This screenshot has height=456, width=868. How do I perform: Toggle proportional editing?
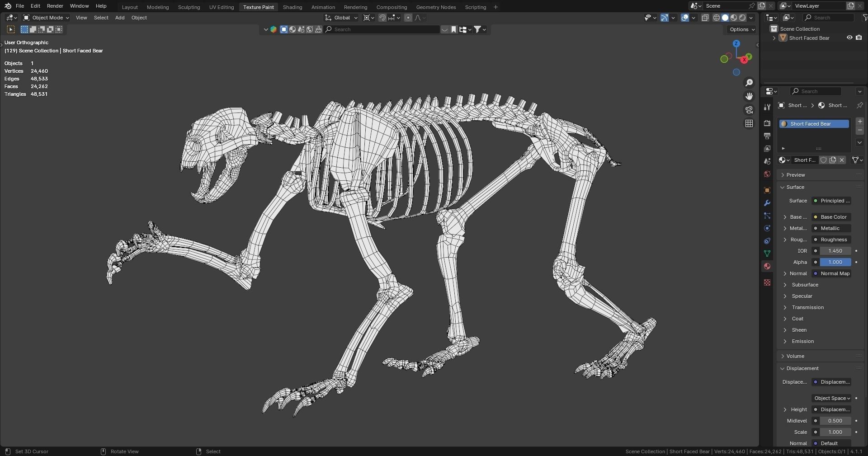click(408, 18)
